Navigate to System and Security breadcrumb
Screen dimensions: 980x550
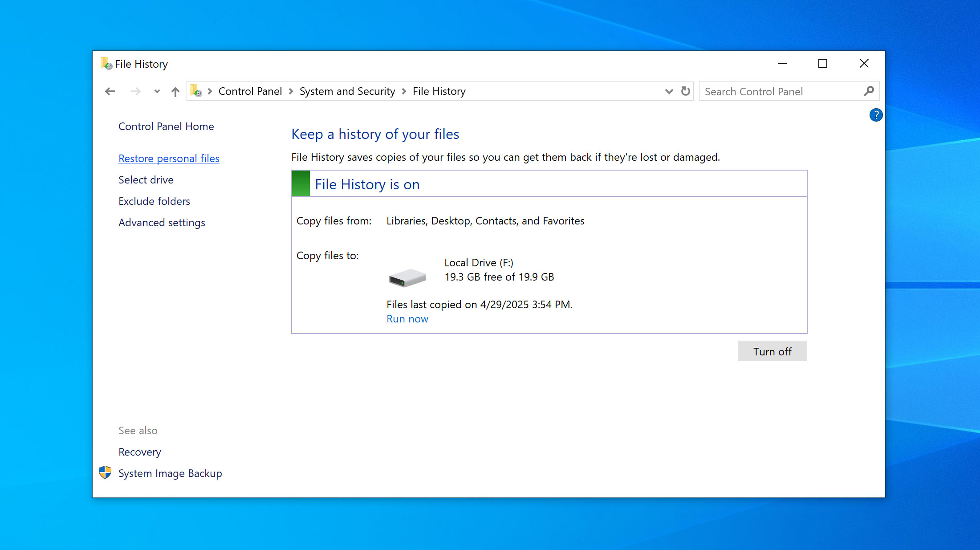(347, 91)
